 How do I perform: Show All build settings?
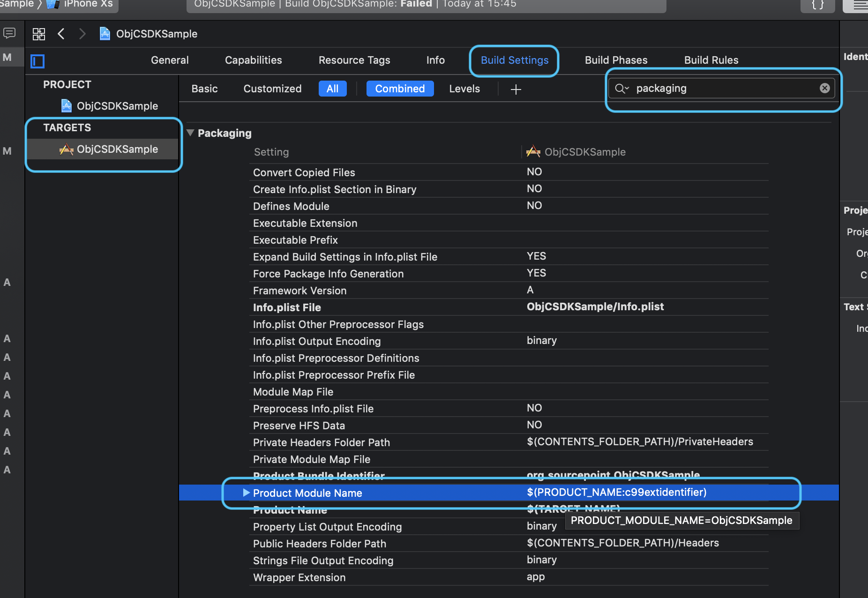click(333, 89)
